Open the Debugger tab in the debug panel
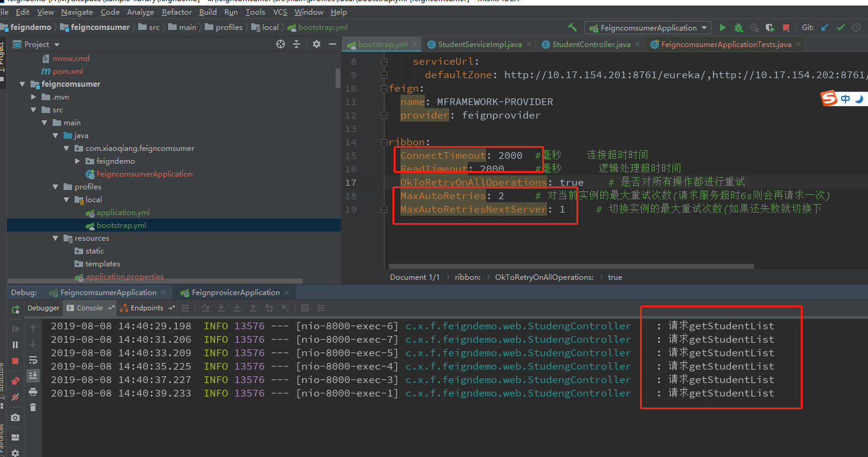 click(43, 308)
